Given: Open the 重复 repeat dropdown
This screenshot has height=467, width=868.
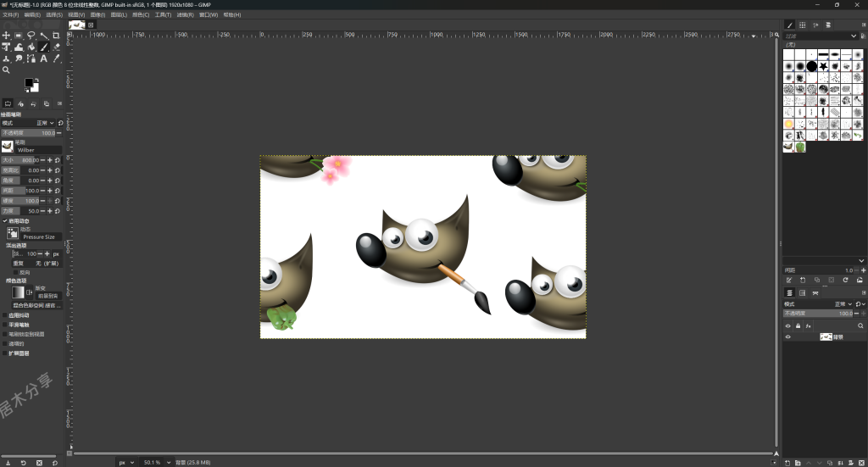Looking at the screenshot, I should [x=37, y=264].
